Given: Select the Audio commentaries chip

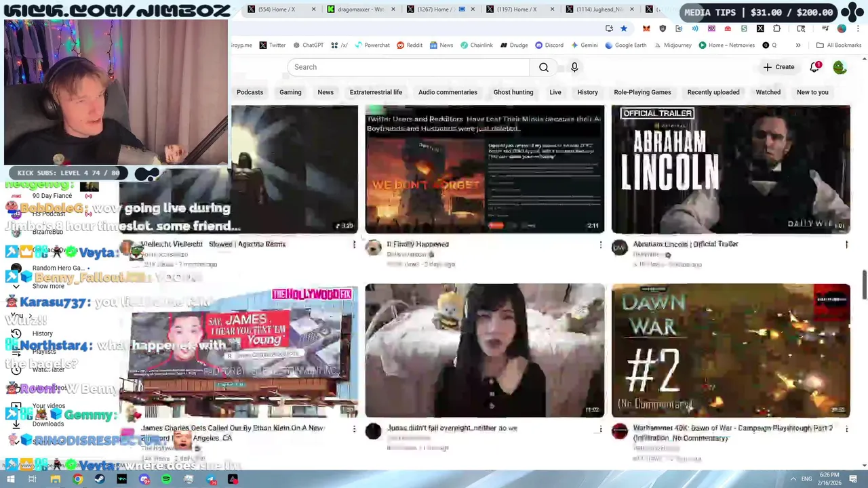Looking at the screenshot, I should [448, 92].
